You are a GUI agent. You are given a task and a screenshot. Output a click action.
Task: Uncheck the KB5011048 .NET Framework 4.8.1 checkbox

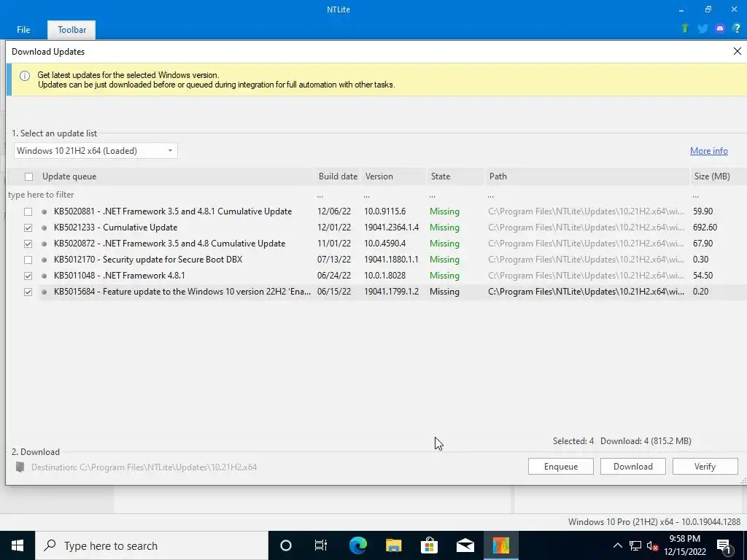click(x=28, y=276)
